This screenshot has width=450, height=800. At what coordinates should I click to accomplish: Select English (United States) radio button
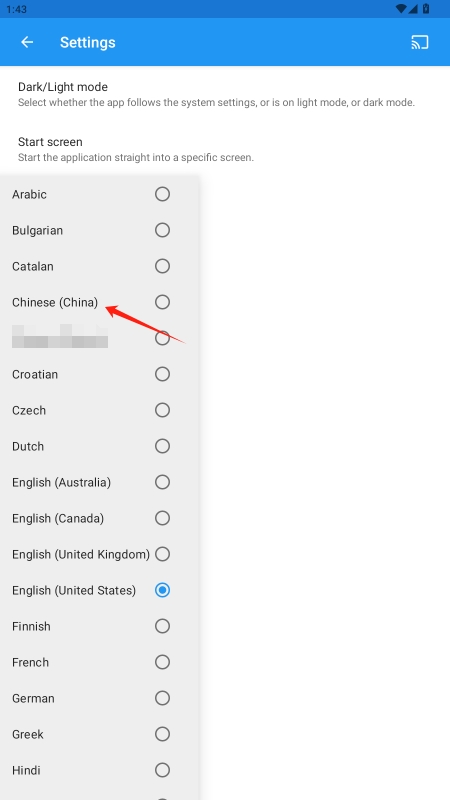click(162, 590)
